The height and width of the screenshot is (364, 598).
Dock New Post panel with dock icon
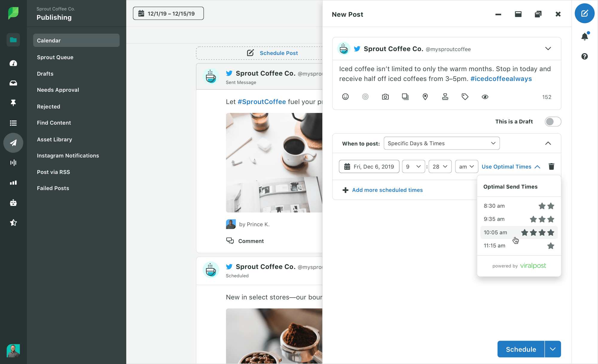coord(518,14)
